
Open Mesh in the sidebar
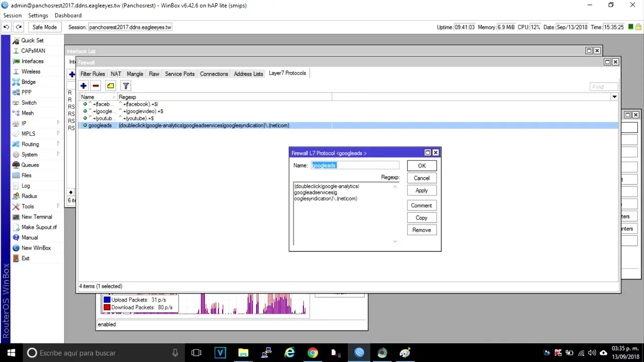tap(28, 113)
